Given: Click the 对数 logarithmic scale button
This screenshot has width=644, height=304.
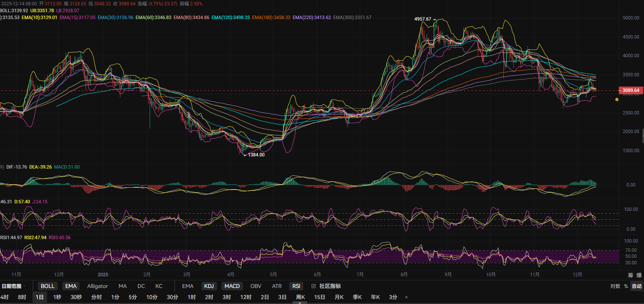Looking at the screenshot, I should click(x=615, y=286).
